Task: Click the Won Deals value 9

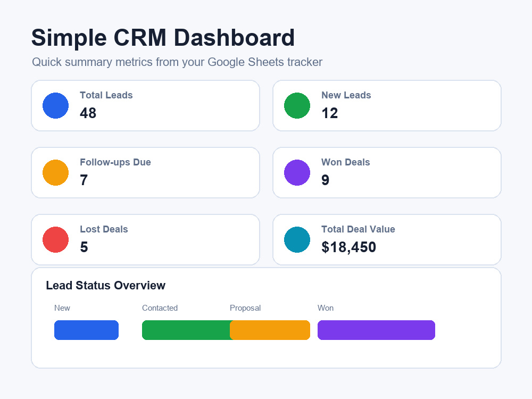Action: pos(325,180)
